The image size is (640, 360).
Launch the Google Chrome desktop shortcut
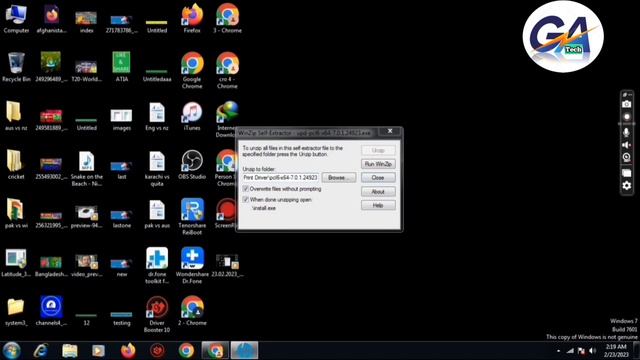pos(192,71)
